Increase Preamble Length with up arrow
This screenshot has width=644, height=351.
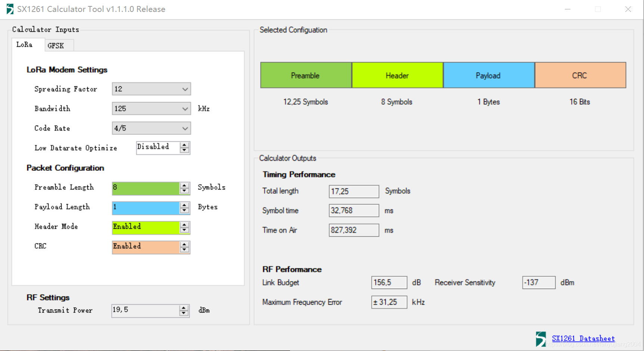pyautogui.click(x=184, y=186)
